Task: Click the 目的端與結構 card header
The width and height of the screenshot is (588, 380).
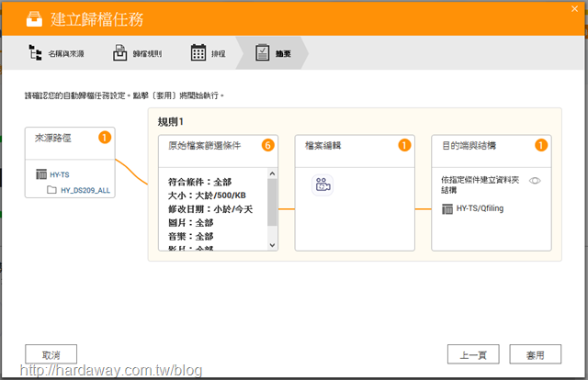Action: click(x=492, y=151)
